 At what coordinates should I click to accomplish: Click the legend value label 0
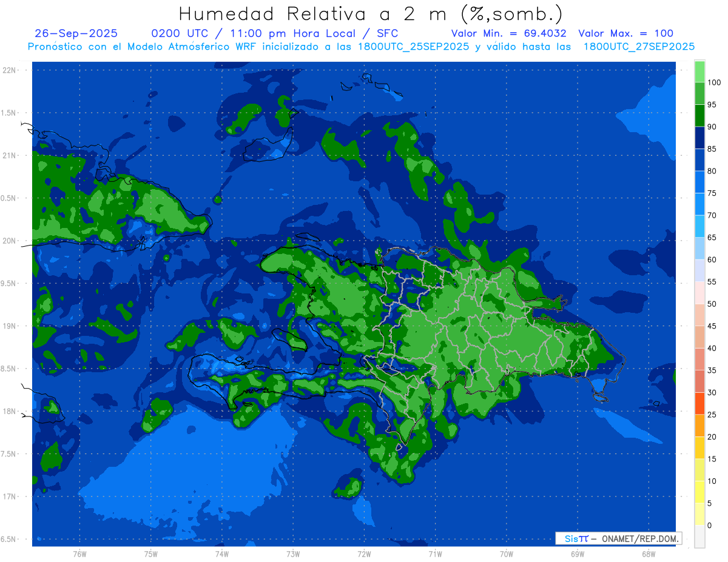coord(710,526)
